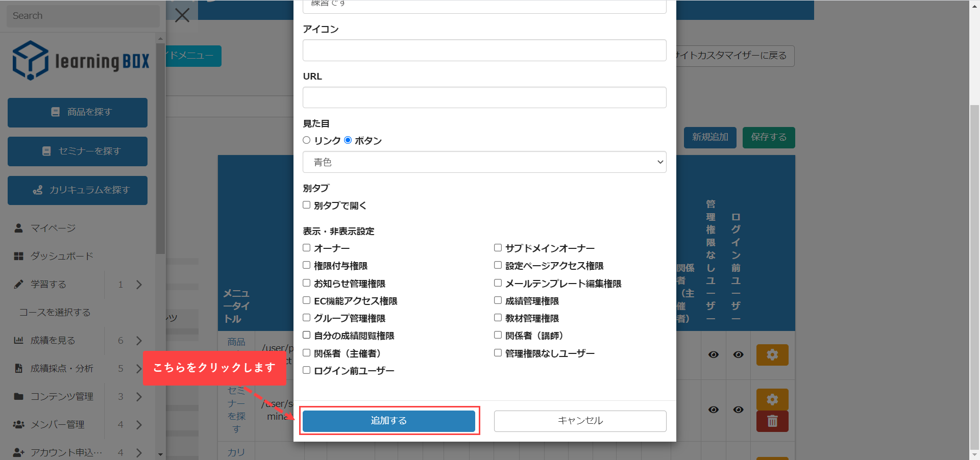Click the コンテンツ管理 folder menu item
The width and height of the screenshot is (980, 460).
pyautogui.click(x=61, y=396)
